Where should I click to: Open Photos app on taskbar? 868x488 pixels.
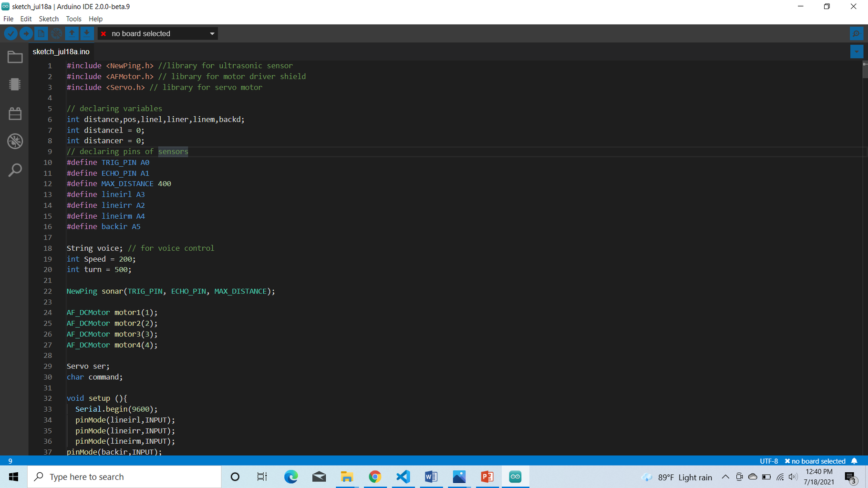[x=459, y=477]
